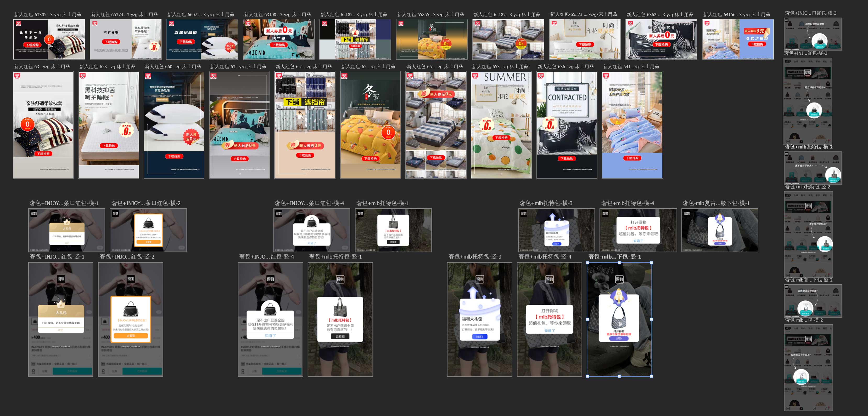Image resolution: width=868 pixels, height=416 pixels.
Task: Select artboard label 新人红包-65374...3-yzg-床上用品
Action: point(124,14)
